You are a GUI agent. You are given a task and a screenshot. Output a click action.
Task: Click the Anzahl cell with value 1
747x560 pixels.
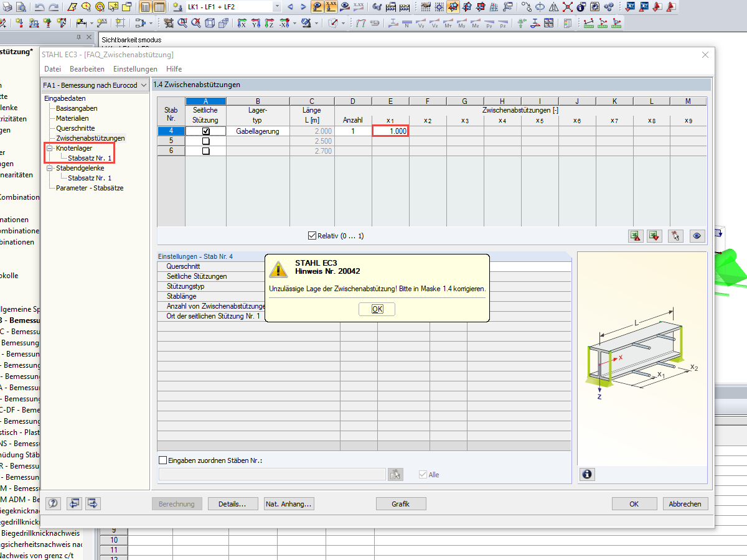(x=353, y=131)
